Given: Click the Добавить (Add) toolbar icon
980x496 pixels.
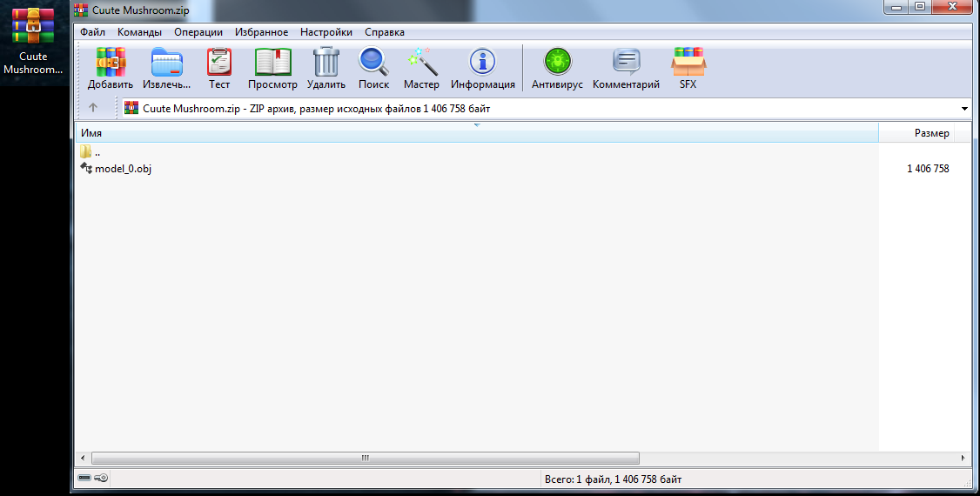Looking at the screenshot, I should [x=110, y=62].
